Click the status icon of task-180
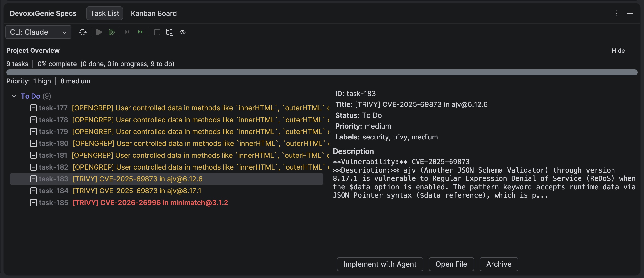Image resolution: width=644 pixels, height=278 pixels. click(33, 143)
